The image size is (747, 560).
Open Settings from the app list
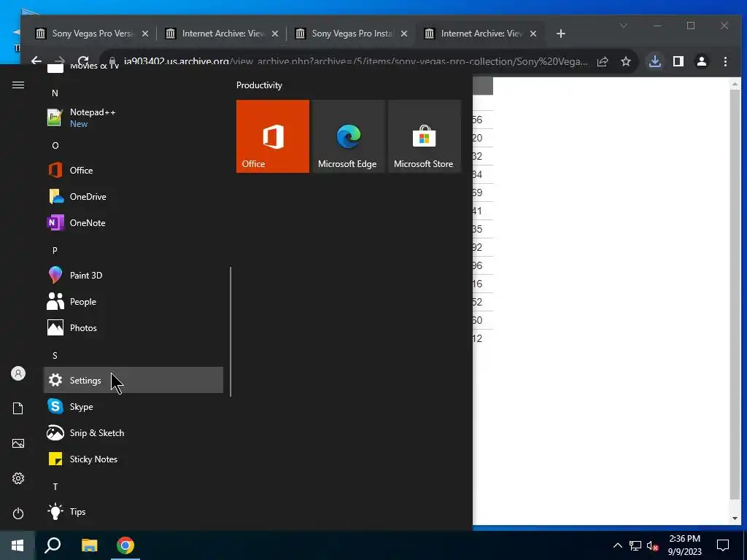[x=133, y=380]
